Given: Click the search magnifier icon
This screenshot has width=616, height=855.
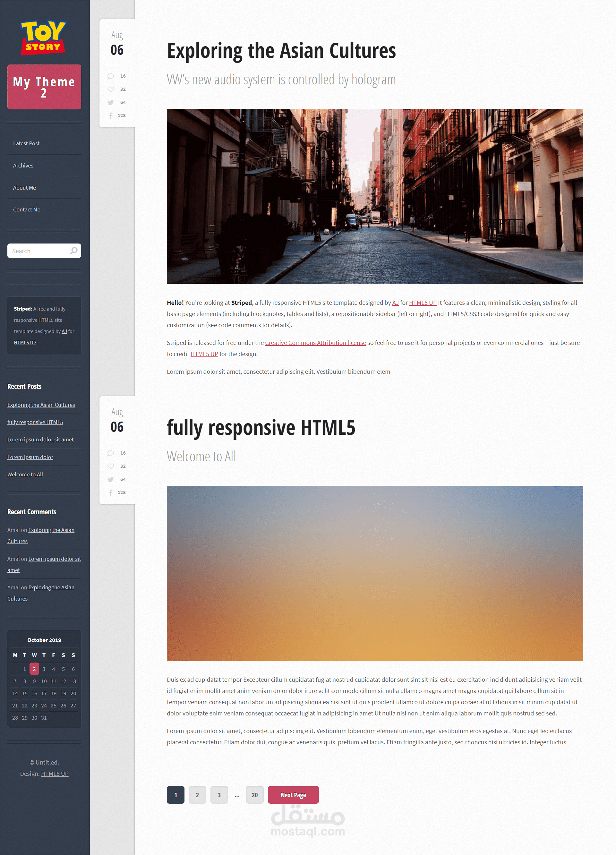Looking at the screenshot, I should 74,251.
